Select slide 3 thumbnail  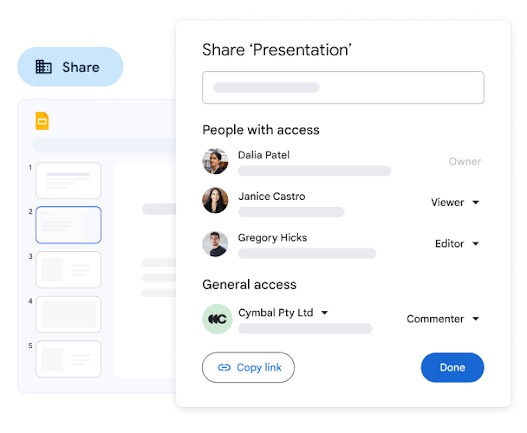pos(69,270)
